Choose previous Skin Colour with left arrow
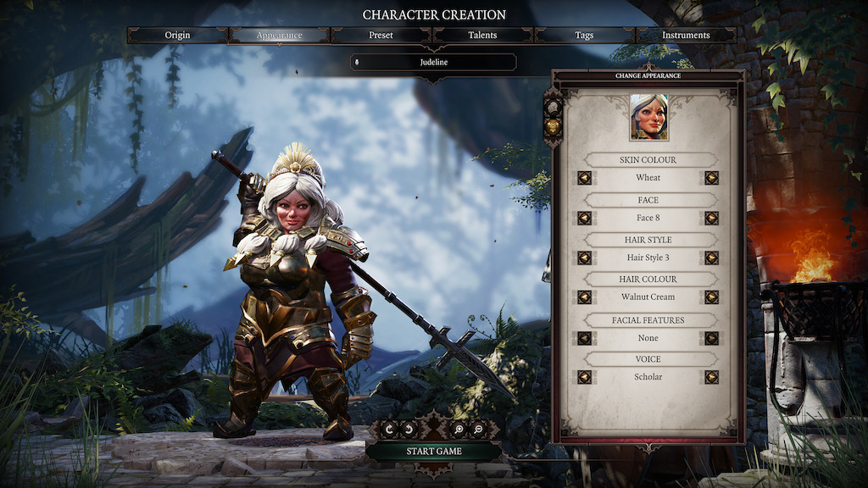The width and height of the screenshot is (868, 488). pyautogui.click(x=585, y=178)
